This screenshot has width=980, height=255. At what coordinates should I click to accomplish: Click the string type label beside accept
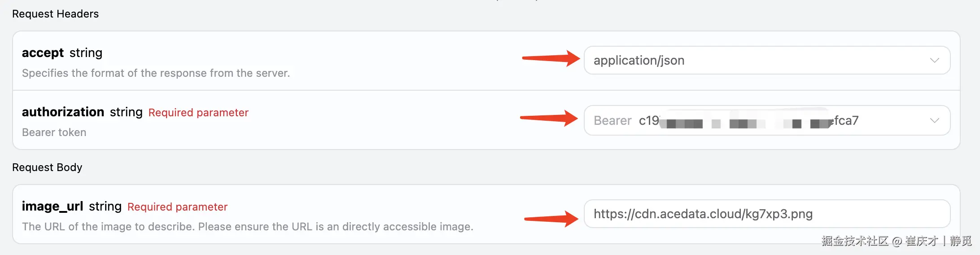tap(86, 53)
